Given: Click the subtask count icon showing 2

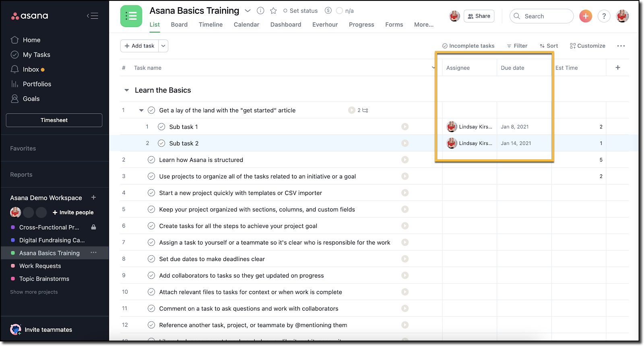Looking at the screenshot, I should coord(363,110).
